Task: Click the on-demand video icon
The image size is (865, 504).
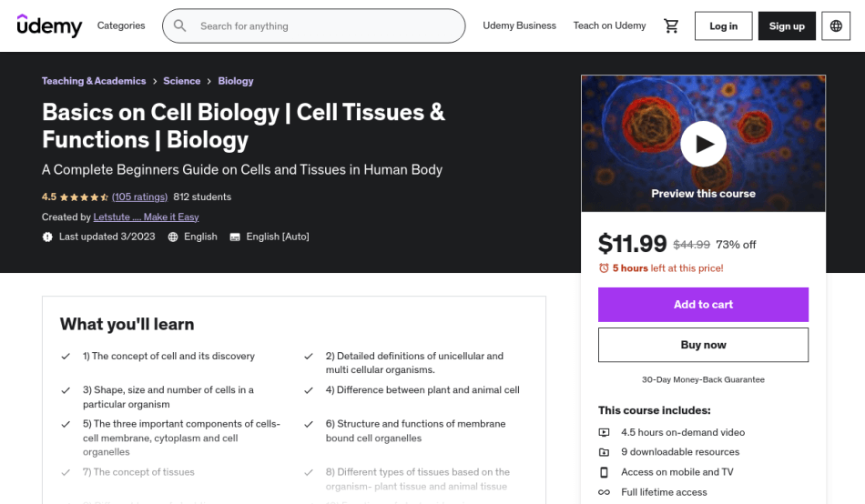Action: pyautogui.click(x=604, y=432)
